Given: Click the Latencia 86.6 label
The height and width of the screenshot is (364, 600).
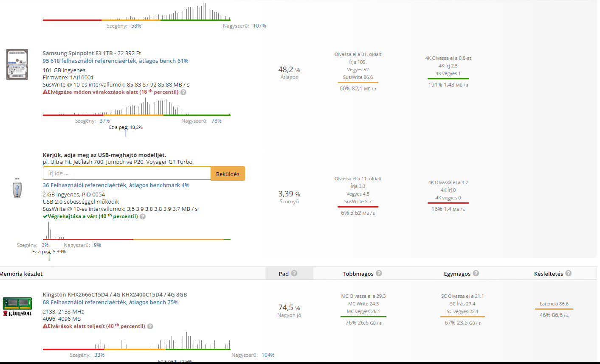Looking at the screenshot, I should pyautogui.click(x=554, y=304).
